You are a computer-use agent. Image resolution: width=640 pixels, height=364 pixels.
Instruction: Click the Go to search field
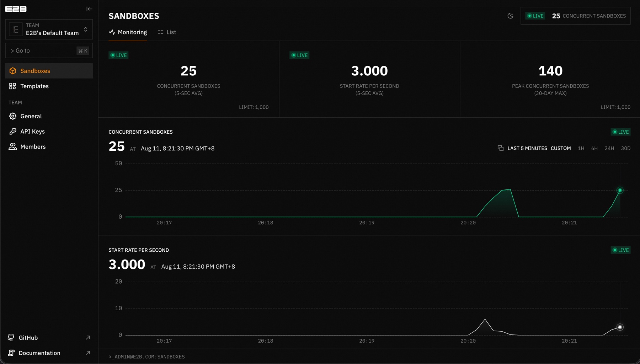click(x=49, y=50)
